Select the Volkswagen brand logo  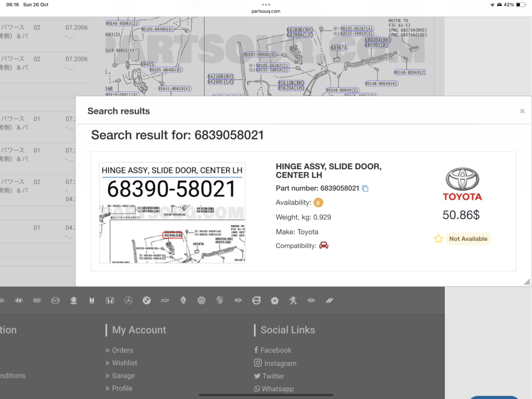tap(202, 300)
